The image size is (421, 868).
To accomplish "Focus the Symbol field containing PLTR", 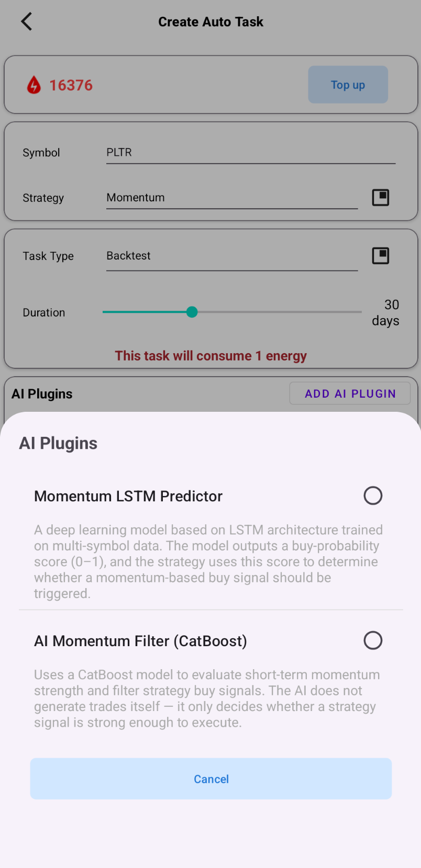I will (250, 153).
